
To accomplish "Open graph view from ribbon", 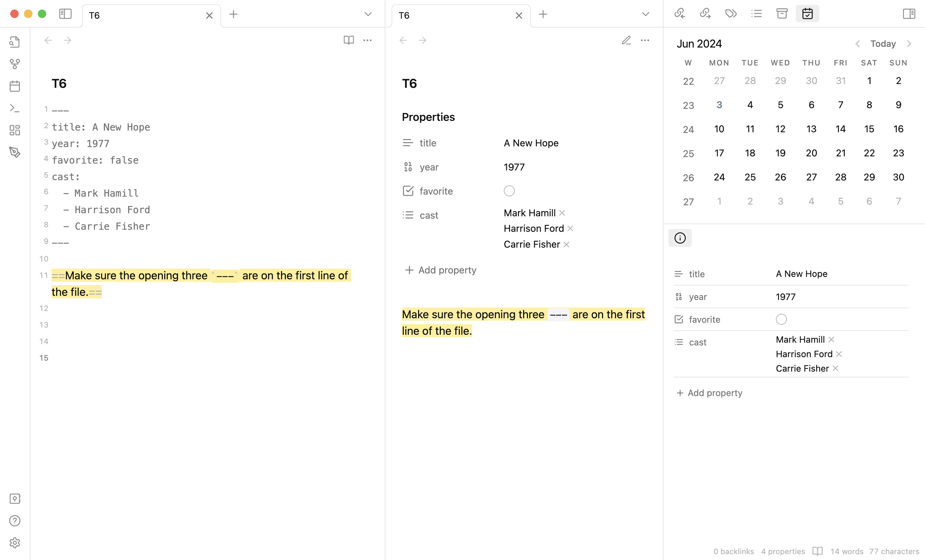I will click(15, 64).
